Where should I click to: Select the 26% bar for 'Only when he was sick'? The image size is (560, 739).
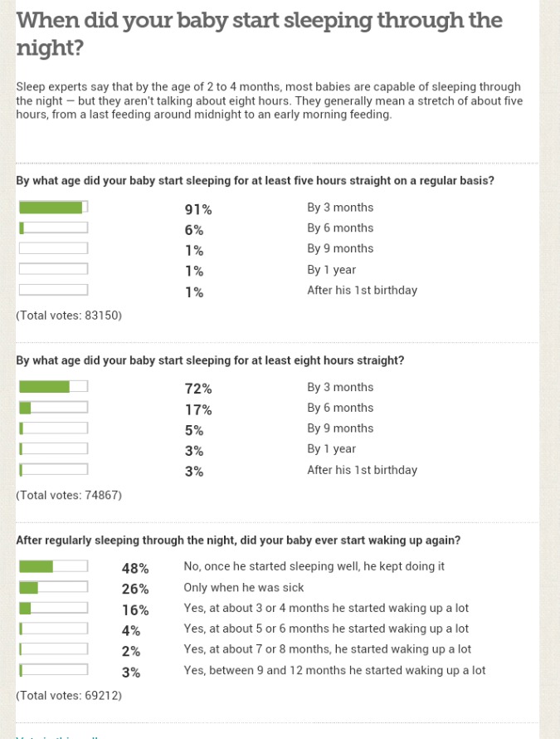(53, 588)
